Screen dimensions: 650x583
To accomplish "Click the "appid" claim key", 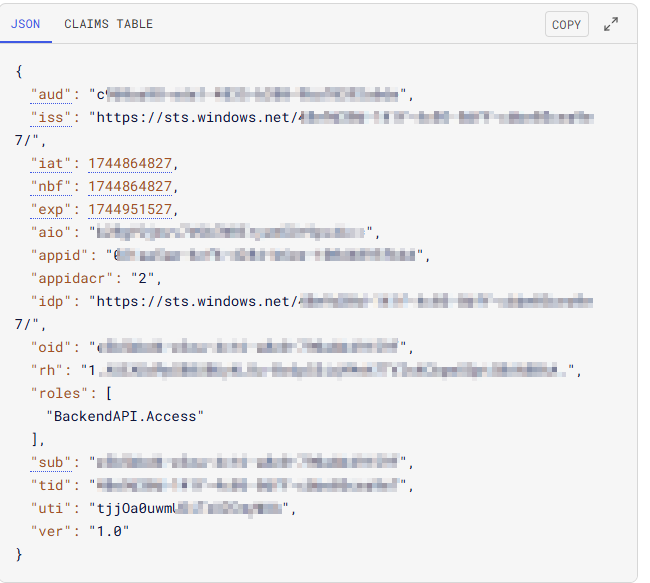I will (x=60, y=256).
